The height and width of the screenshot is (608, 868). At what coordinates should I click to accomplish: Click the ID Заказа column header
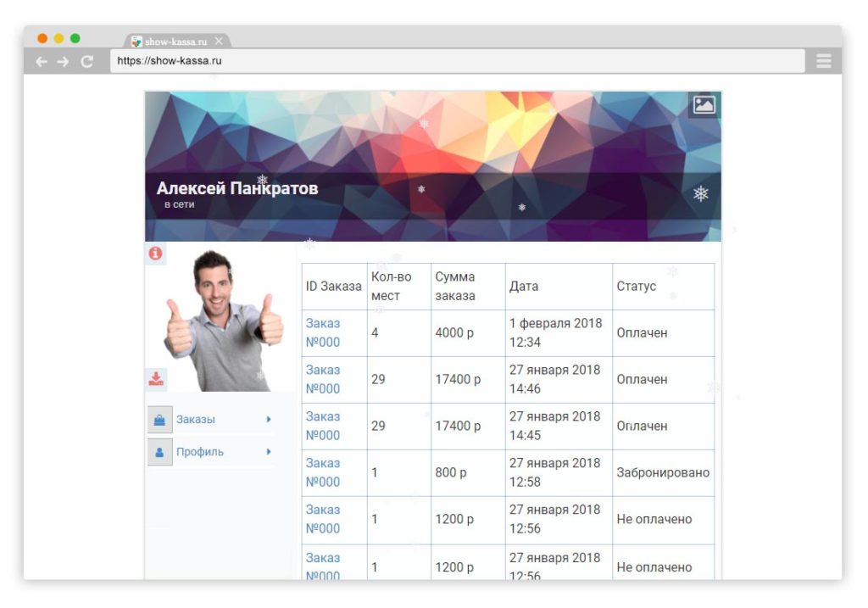(x=334, y=287)
